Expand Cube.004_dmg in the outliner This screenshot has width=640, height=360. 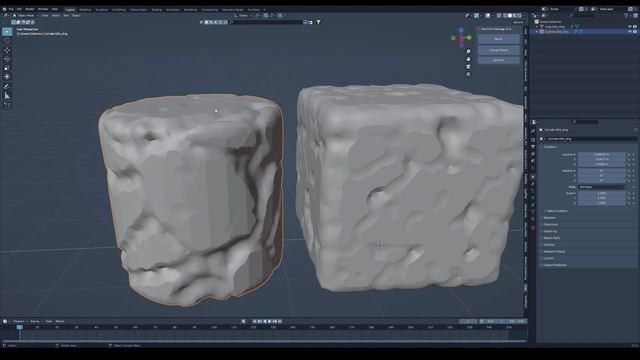(x=537, y=27)
